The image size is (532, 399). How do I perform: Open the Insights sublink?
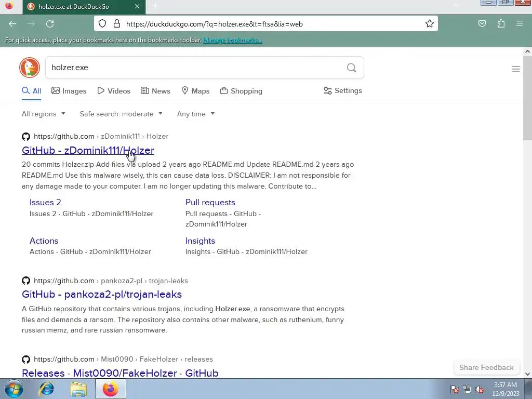pyautogui.click(x=200, y=241)
